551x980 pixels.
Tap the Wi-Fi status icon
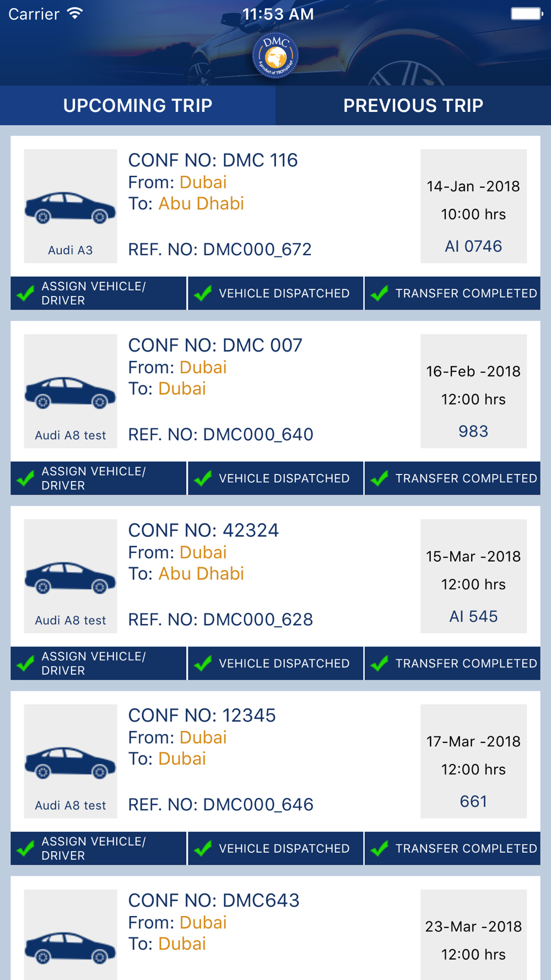tap(75, 14)
